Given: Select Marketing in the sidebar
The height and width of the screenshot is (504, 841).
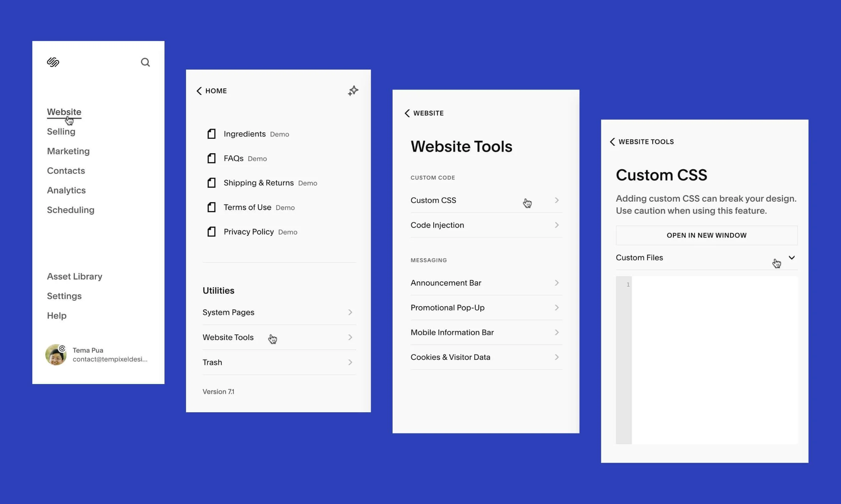Looking at the screenshot, I should 68,151.
